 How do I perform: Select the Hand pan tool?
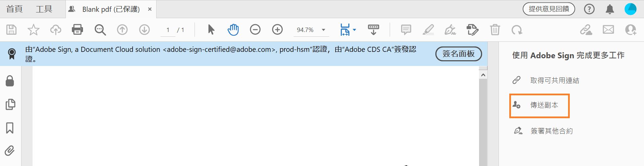click(x=233, y=30)
